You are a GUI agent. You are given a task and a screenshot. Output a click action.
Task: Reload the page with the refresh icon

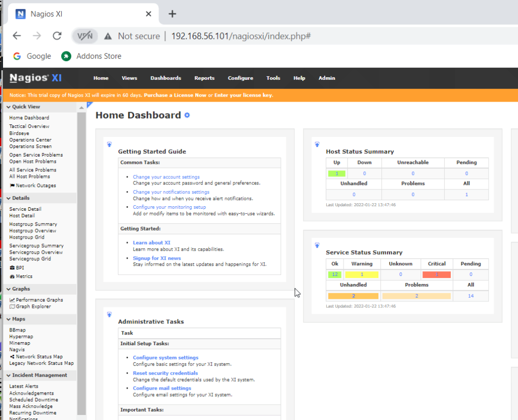[57, 36]
